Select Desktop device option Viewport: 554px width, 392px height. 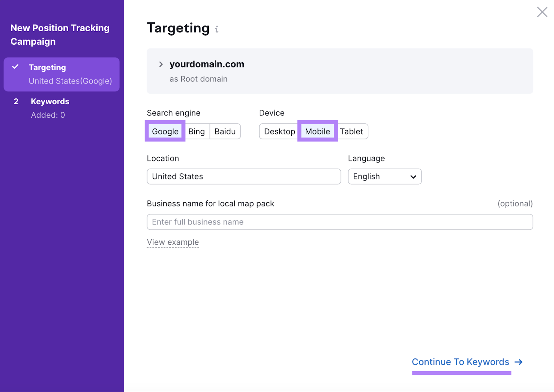(279, 132)
